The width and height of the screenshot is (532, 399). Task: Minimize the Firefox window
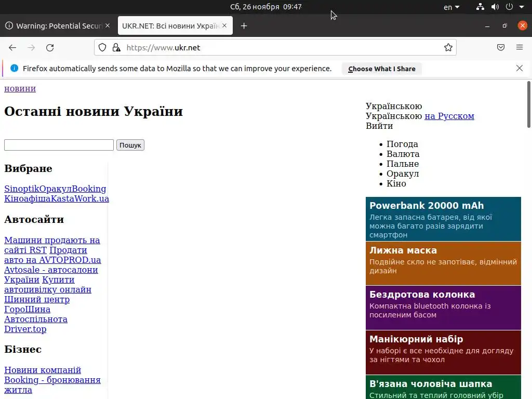(x=487, y=26)
